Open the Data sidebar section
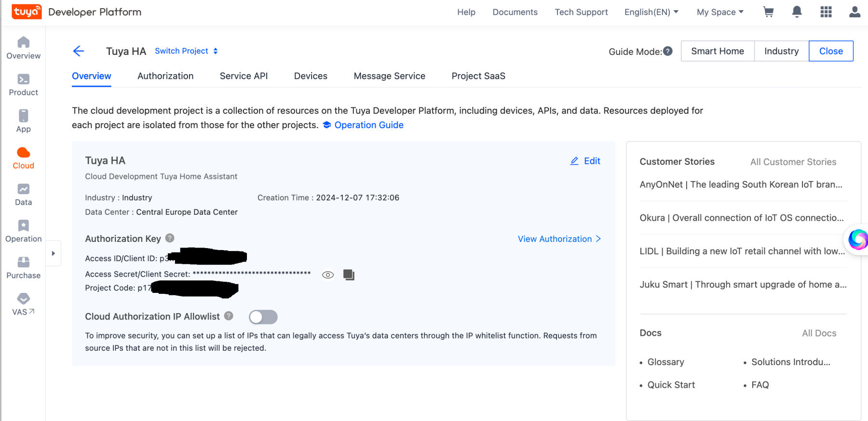868x421 pixels. pos(23,195)
